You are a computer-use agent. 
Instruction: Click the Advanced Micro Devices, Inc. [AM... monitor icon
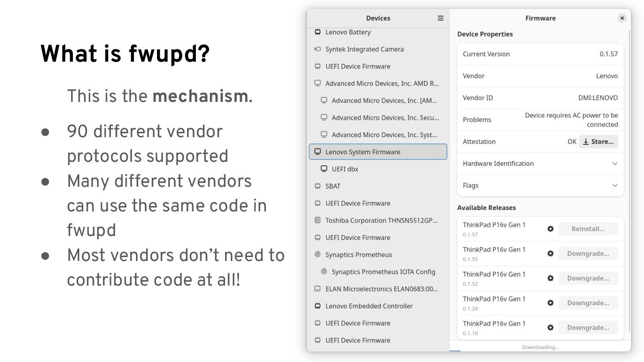point(324,101)
